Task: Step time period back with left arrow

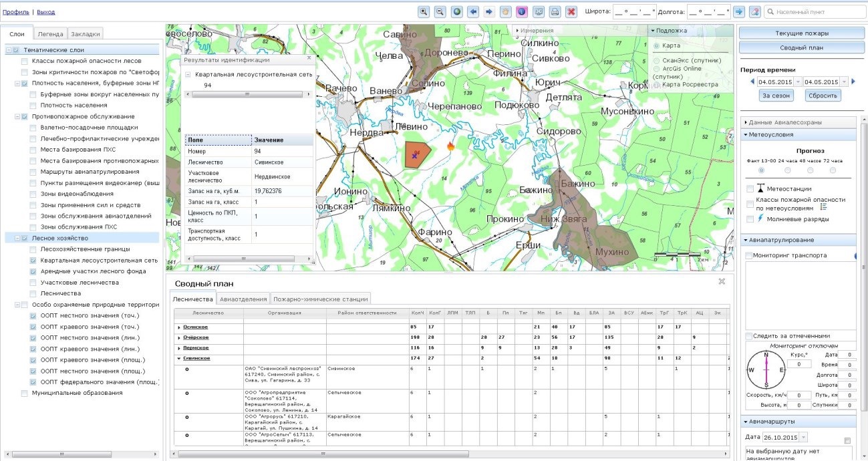Action: coord(752,82)
